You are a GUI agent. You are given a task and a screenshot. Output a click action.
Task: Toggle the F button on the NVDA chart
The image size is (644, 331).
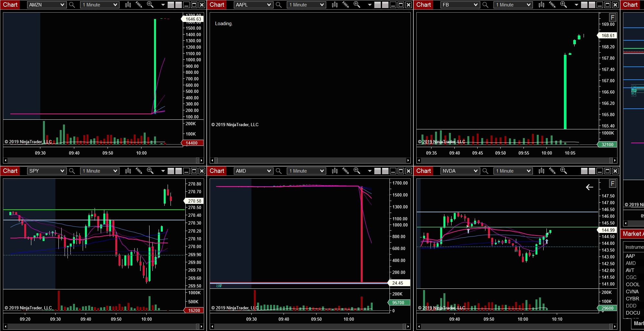(612, 184)
